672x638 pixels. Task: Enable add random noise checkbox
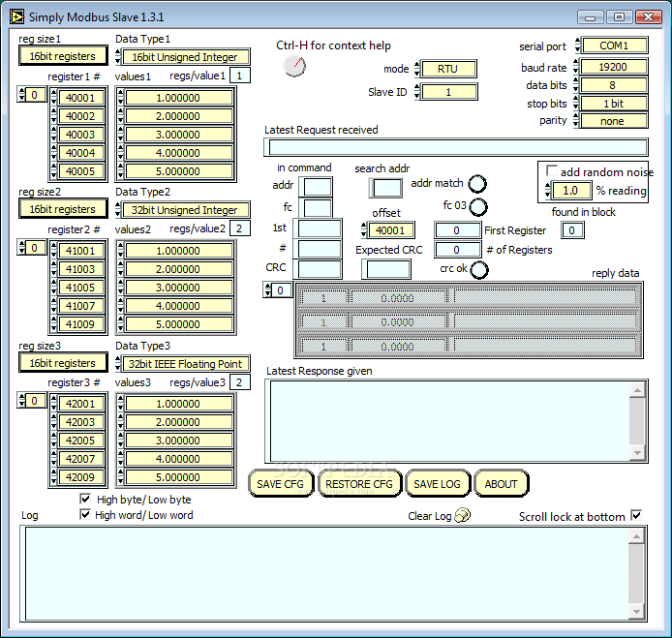552,170
